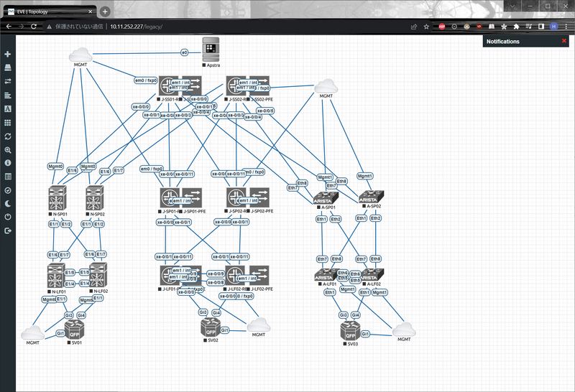
Task: Open the Zoom magnifier slider icon
Action: pyautogui.click(x=8, y=150)
